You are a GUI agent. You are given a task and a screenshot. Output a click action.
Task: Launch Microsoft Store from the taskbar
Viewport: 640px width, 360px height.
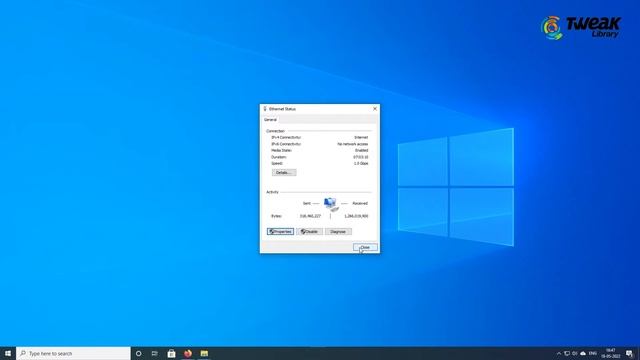[171, 353]
